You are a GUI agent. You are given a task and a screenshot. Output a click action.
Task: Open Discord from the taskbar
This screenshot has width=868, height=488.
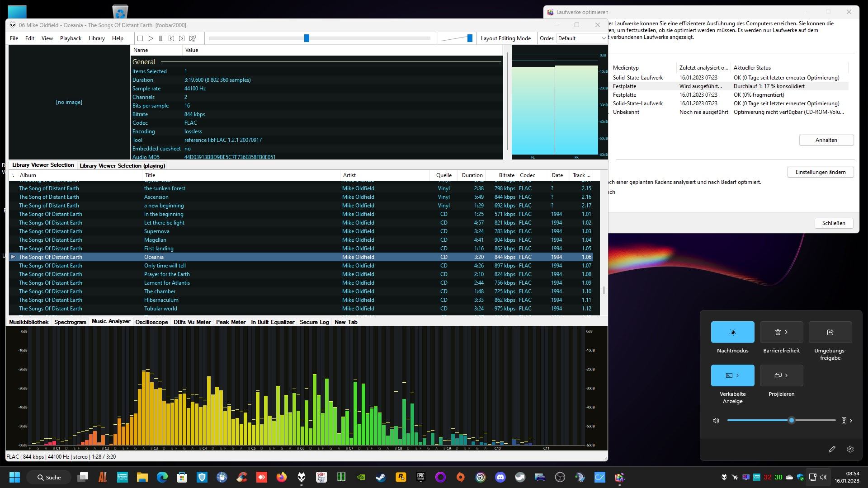(500, 477)
